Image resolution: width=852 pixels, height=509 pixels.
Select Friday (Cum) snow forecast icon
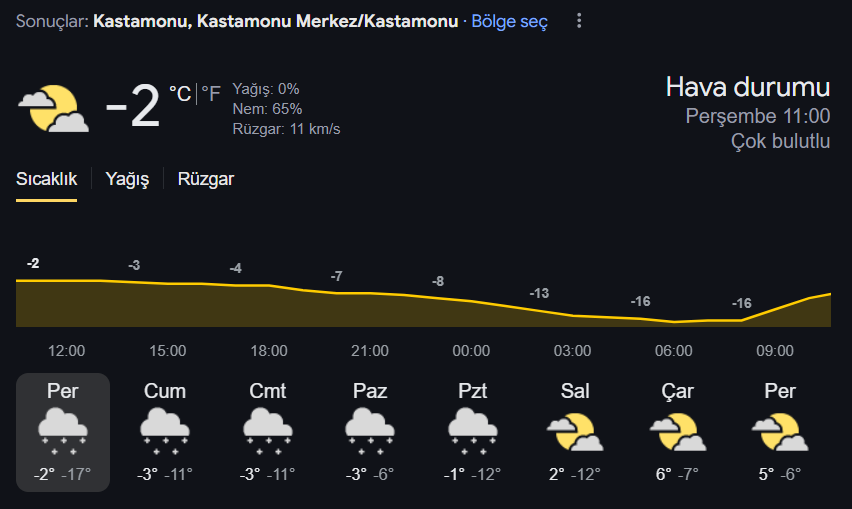coord(165,432)
